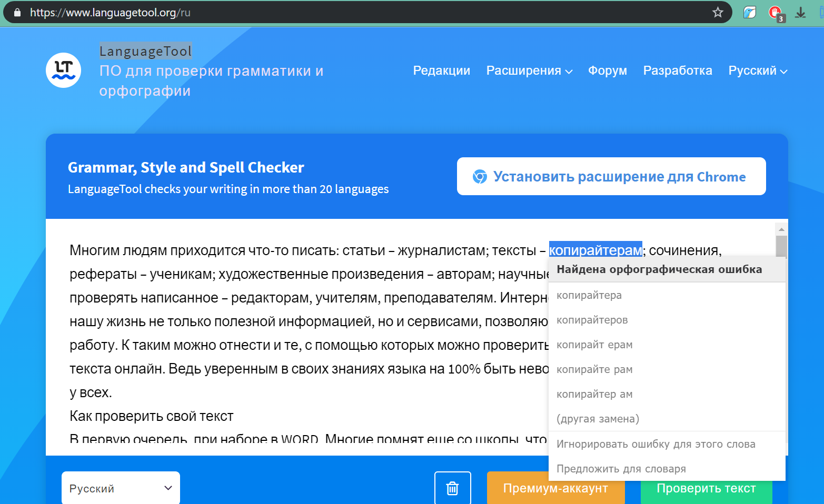This screenshot has height=504, width=824.
Task: Open the blue bird extension icon
Action: 750,12
